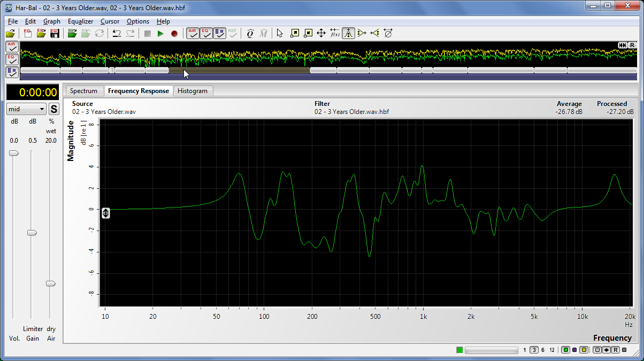The height and width of the screenshot is (361, 644).
Task: Set smoothing resolution to 12
Action: click(x=552, y=350)
